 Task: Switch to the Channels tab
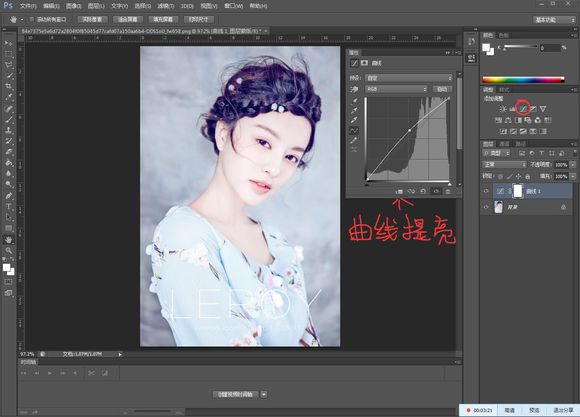click(505, 144)
